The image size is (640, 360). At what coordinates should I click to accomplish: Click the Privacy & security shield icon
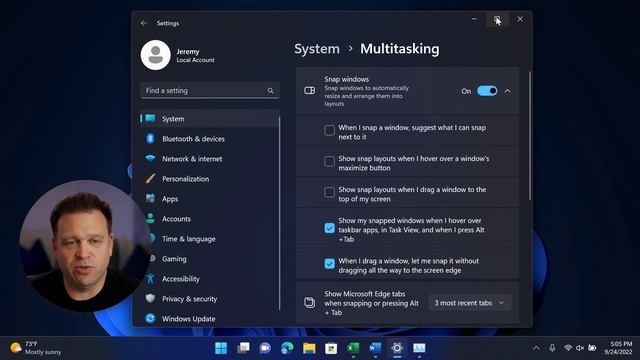pyautogui.click(x=150, y=298)
